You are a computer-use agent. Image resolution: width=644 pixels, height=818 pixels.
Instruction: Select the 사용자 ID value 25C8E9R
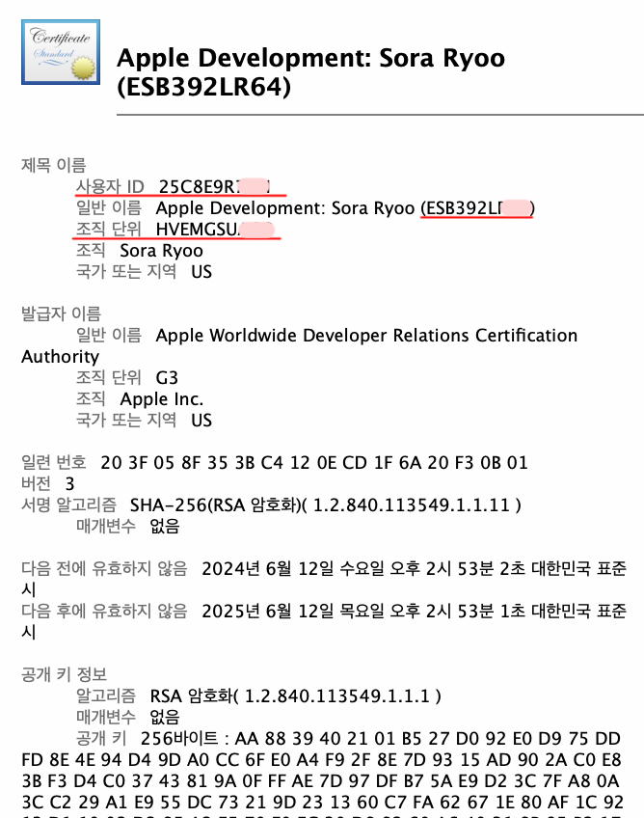[x=214, y=186]
